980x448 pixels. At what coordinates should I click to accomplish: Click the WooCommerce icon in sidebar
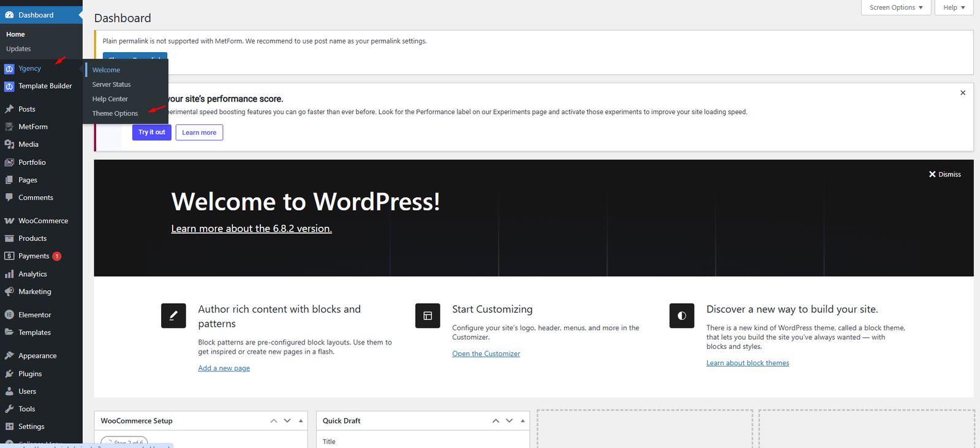[9, 221]
